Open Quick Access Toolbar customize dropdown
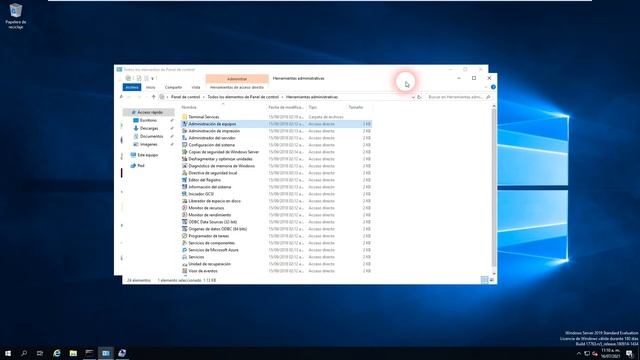This screenshot has height=360, width=640. point(153,78)
